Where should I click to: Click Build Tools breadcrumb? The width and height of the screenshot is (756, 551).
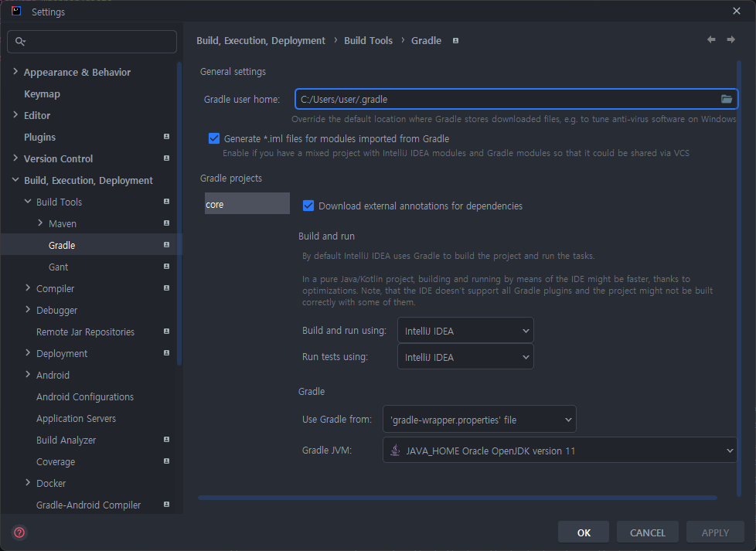tap(369, 41)
